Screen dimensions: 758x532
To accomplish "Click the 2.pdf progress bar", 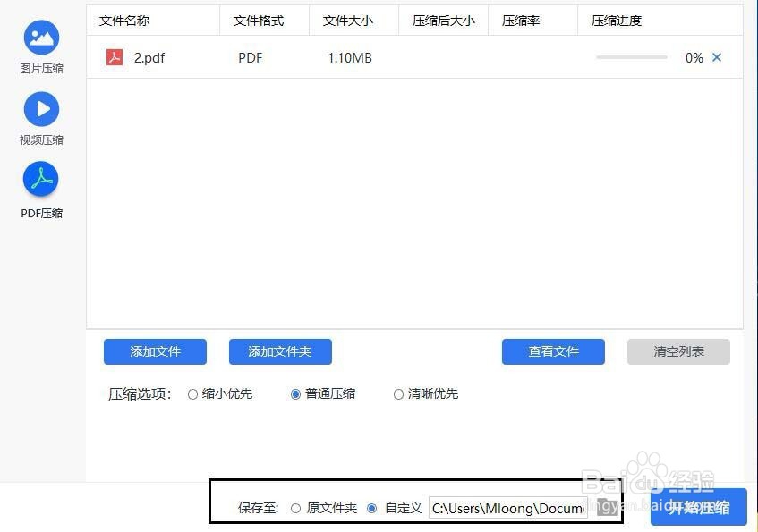I will [632, 57].
